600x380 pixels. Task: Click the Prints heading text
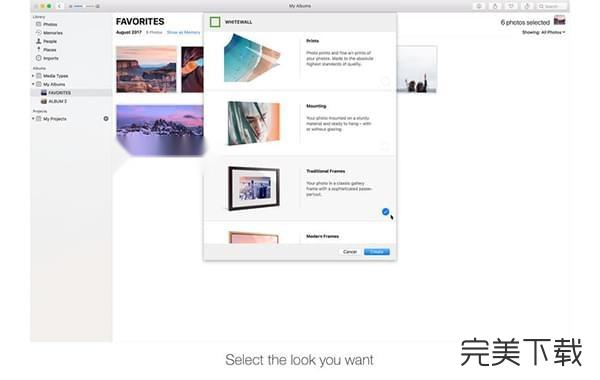(x=312, y=41)
